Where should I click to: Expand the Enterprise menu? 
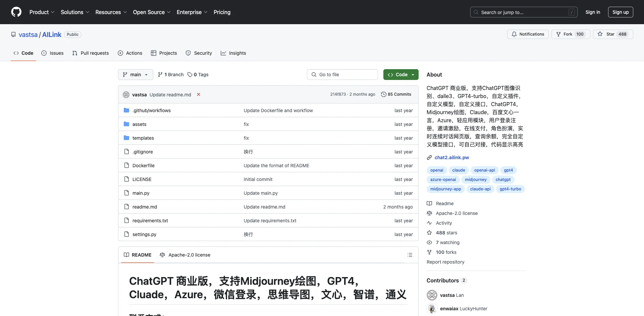pos(192,12)
